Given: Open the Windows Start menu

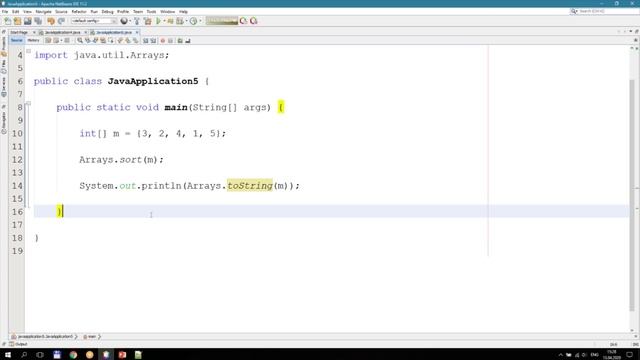Looking at the screenshot, I should tap(8, 355).
